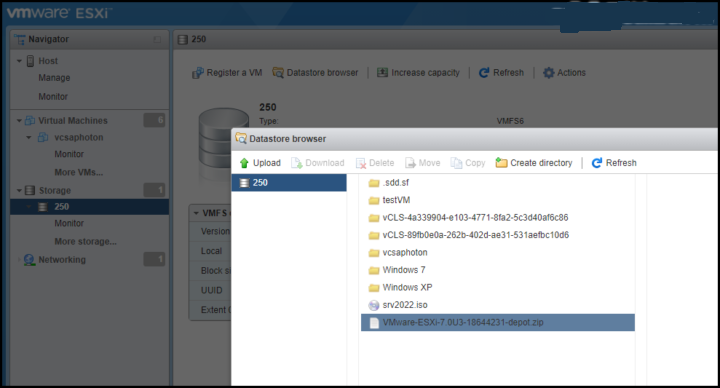The height and width of the screenshot is (388, 720).
Task: Collapse the VMFS details section
Action: point(196,214)
